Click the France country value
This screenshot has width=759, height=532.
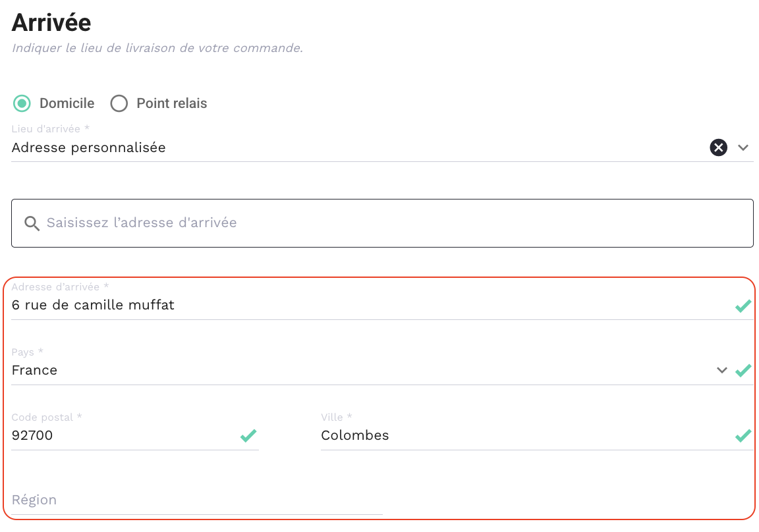tap(35, 371)
